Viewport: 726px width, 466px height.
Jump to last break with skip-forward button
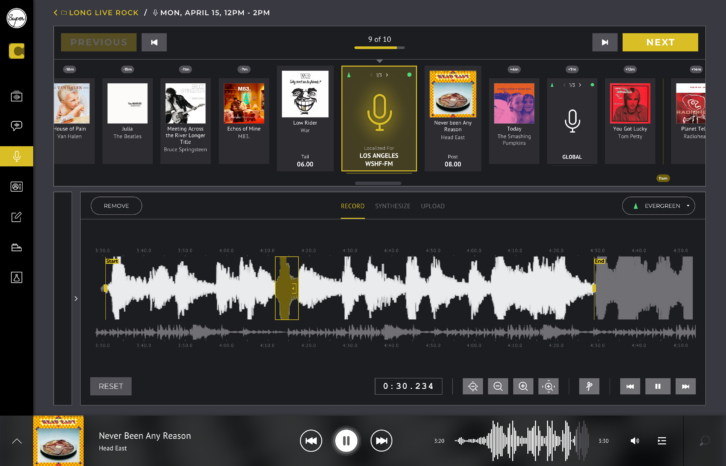[x=605, y=42]
